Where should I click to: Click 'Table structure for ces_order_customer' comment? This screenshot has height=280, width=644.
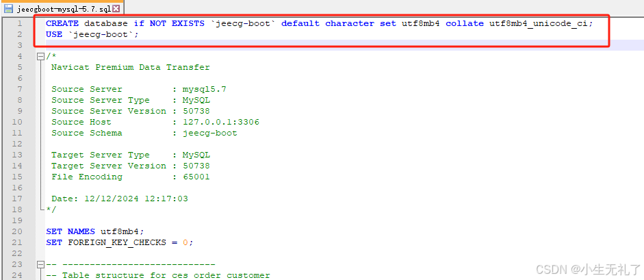(166, 275)
